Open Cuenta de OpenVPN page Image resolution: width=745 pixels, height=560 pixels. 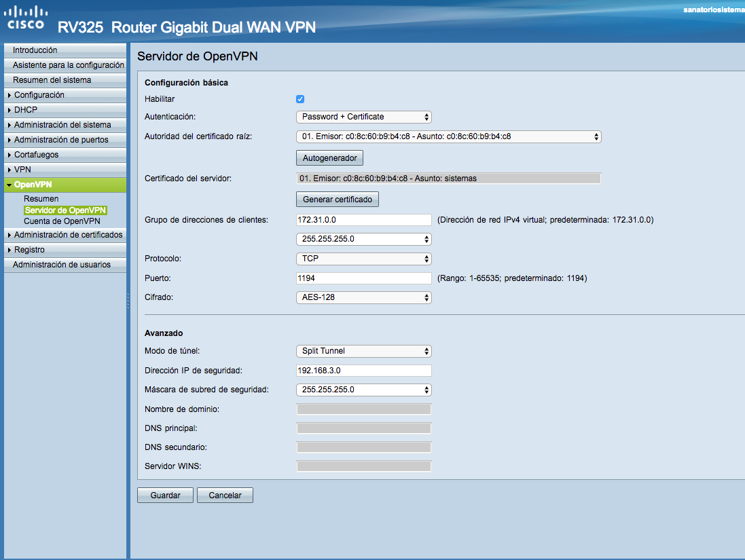[x=62, y=221]
